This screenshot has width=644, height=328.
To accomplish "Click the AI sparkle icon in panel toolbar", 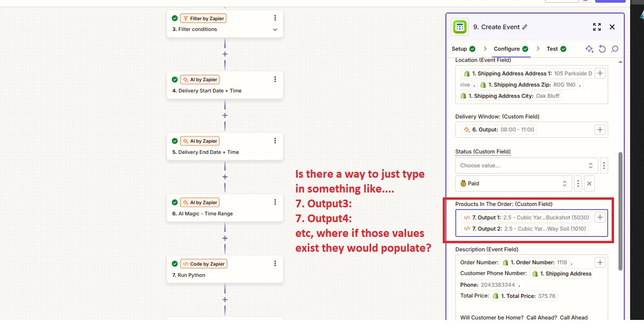I will click(x=590, y=49).
